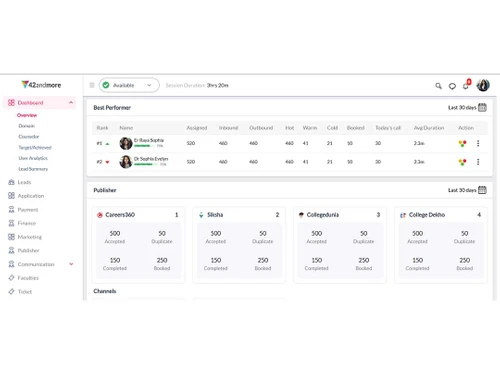Click the Publisher sidebar icon
The width and height of the screenshot is (500, 375).
[x=11, y=250]
